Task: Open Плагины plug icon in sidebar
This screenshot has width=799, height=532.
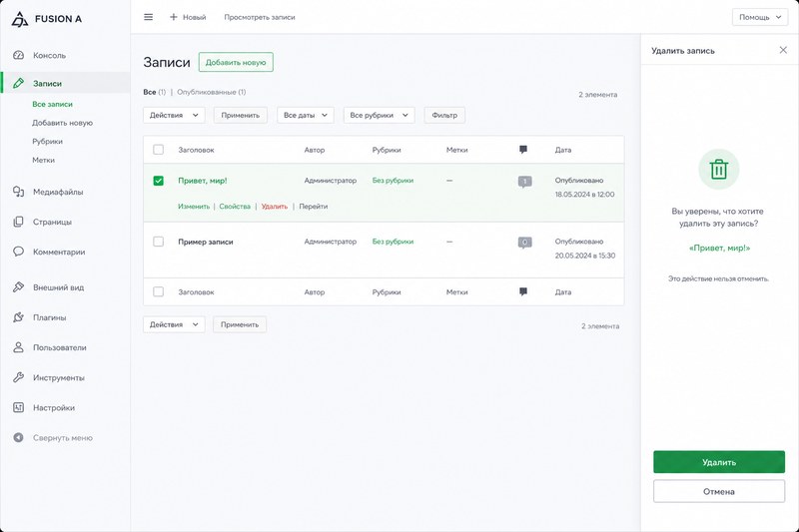Action: pos(18,317)
